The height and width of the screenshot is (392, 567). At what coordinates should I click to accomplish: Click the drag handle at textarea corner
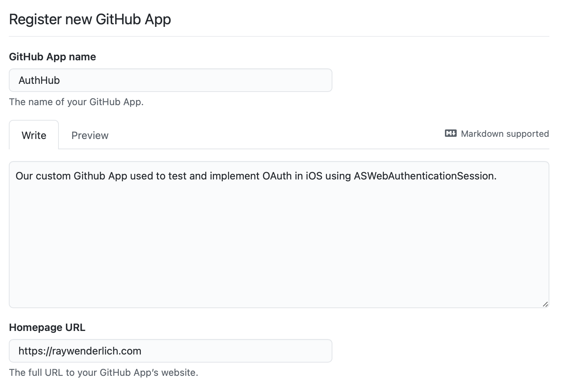[x=545, y=304]
